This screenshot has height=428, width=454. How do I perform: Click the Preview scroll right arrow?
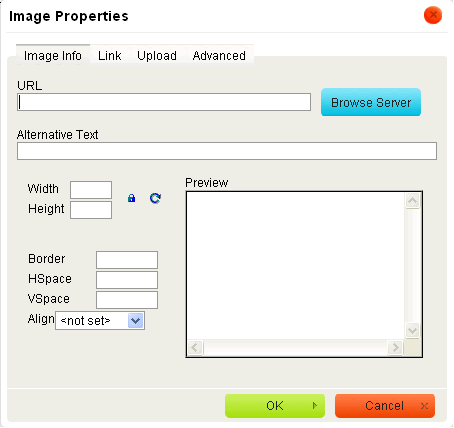point(395,348)
